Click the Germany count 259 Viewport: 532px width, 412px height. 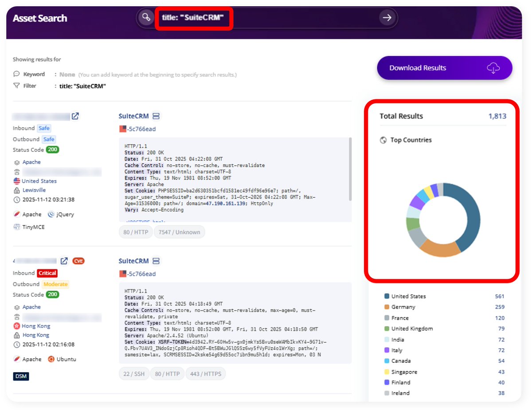click(x=500, y=307)
